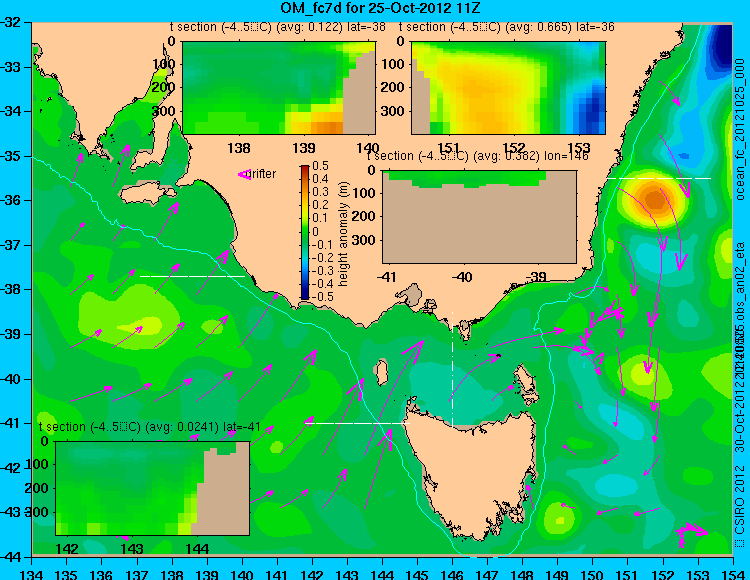
Task: Click King Island in western Bass Strait
Action: [381, 373]
